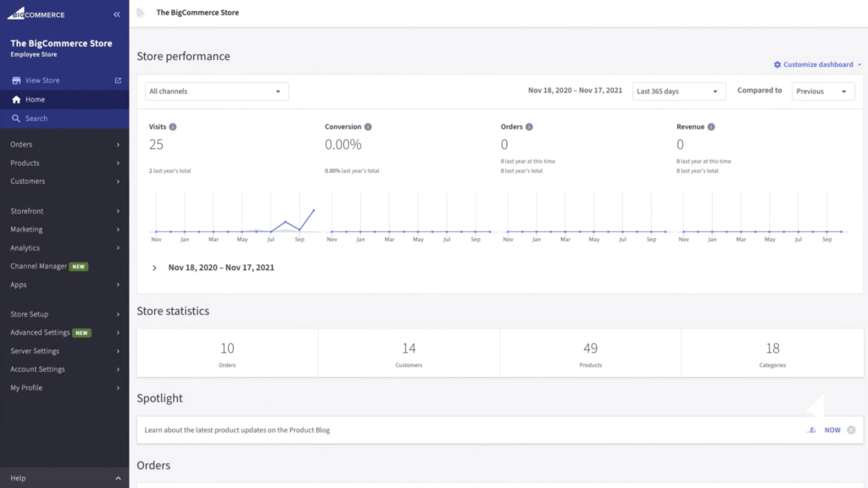Open the 10 Orders statistic card

tap(227, 353)
